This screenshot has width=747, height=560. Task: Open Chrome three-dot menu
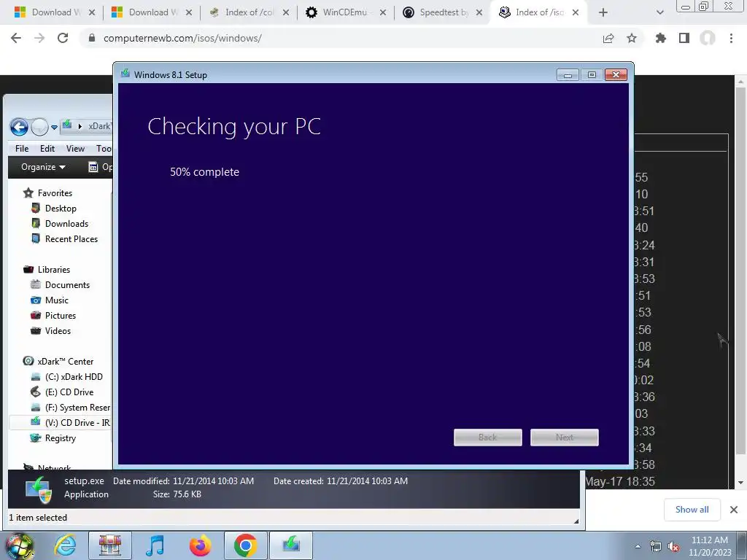point(731,38)
